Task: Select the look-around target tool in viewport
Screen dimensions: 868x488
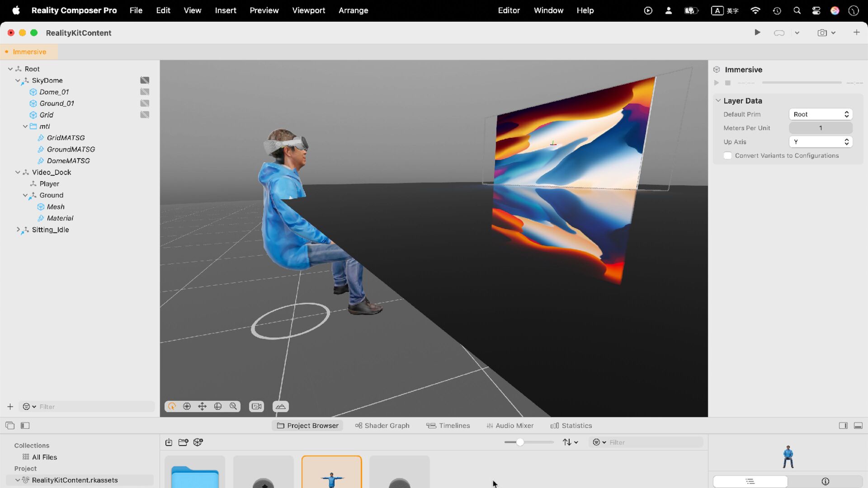Action: click(187, 406)
